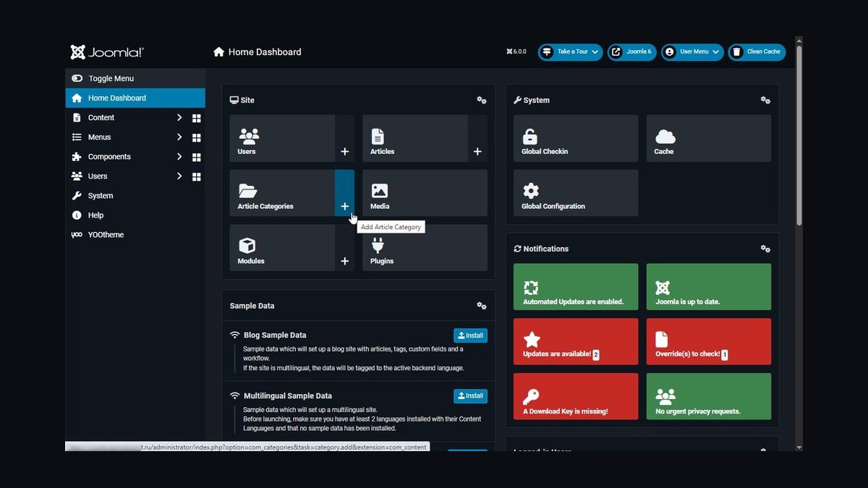
Task: Expand the Menus submenu chevron
Action: [179, 137]
